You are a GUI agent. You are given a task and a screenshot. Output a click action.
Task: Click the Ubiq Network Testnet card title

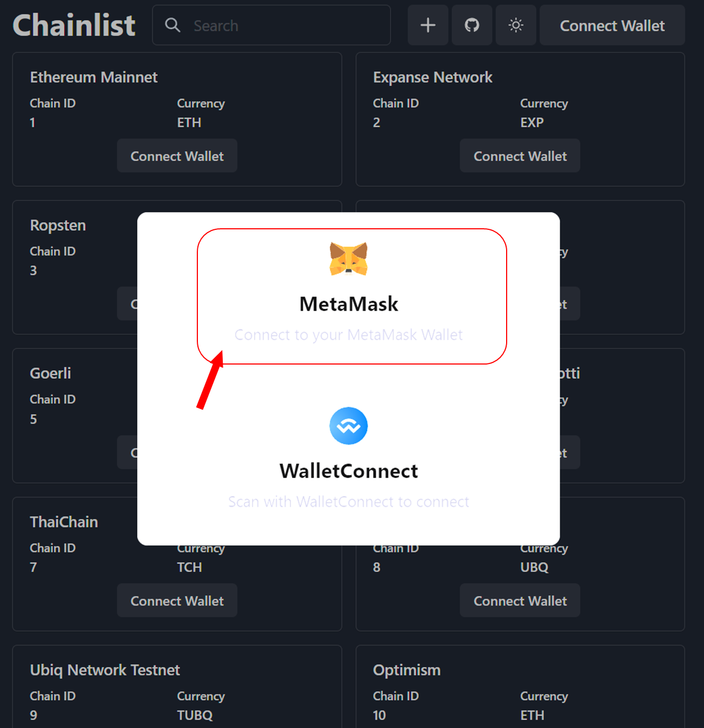[105, 670]
